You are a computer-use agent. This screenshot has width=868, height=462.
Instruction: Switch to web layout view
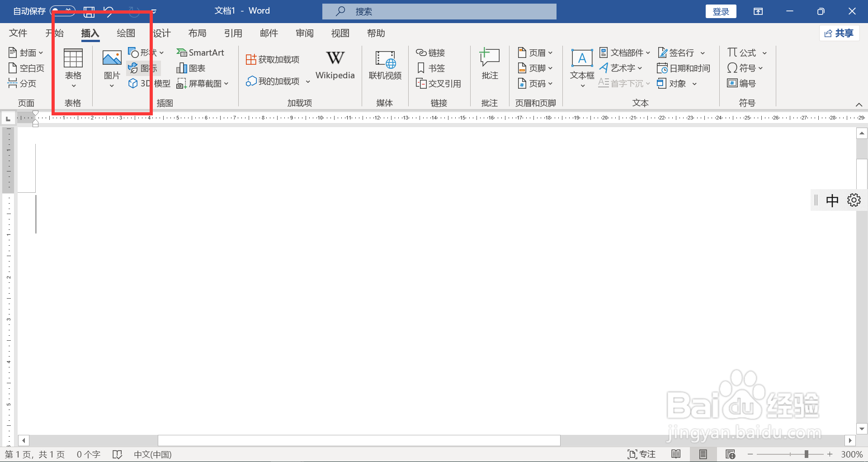[x=730, y=454]
